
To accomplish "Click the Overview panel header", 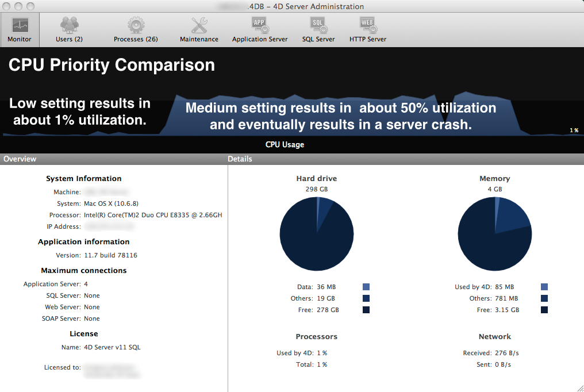I will pos(20,159).
